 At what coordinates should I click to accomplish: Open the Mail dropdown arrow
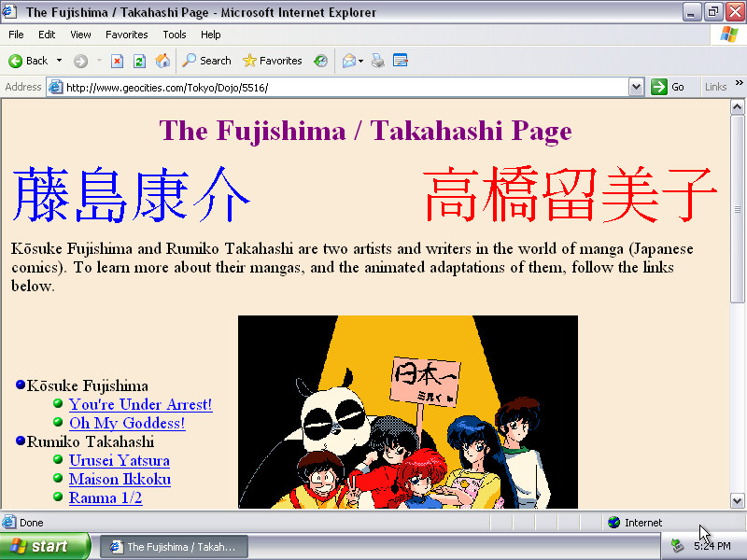point(360,61)
